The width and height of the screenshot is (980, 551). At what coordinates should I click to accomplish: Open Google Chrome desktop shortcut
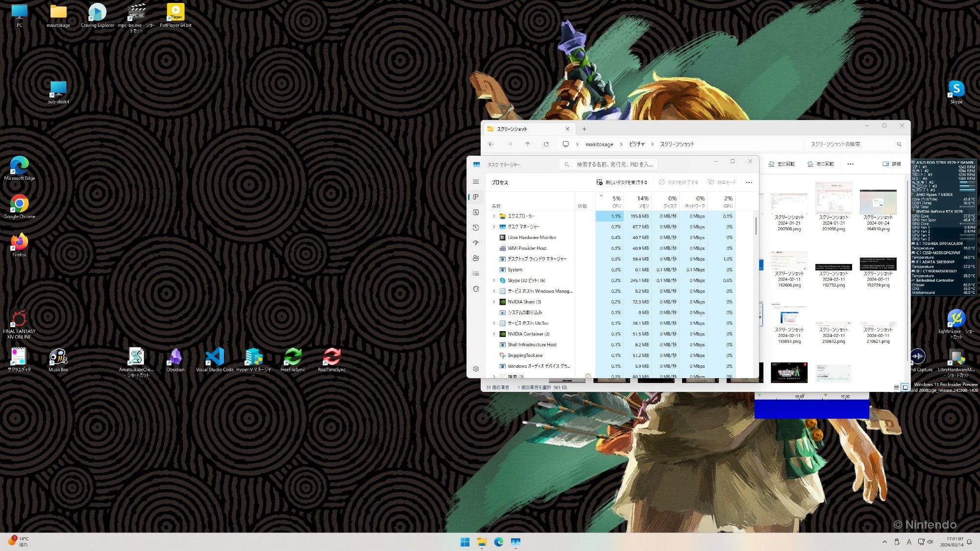[20, 207]
